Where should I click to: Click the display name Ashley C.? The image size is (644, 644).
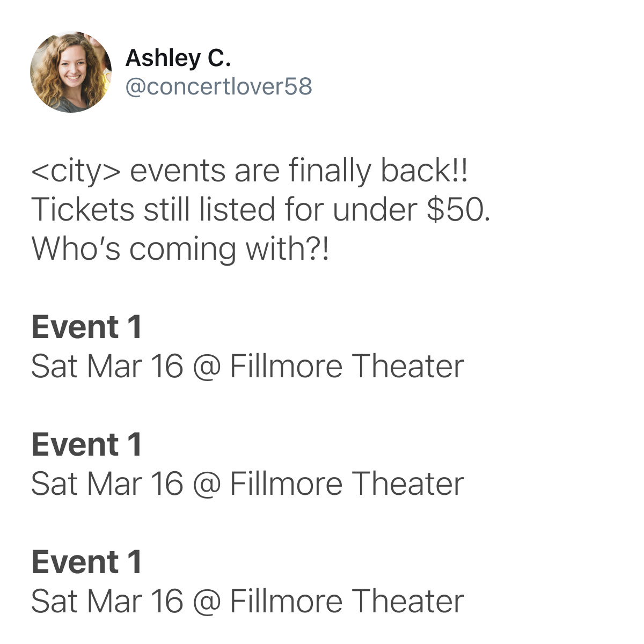(178, 58)
